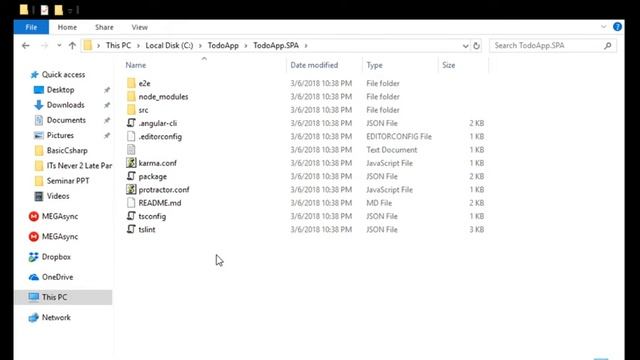Select the karma.conf file name
This screenshot has height=360, width=640.
(x=158, y=163)
